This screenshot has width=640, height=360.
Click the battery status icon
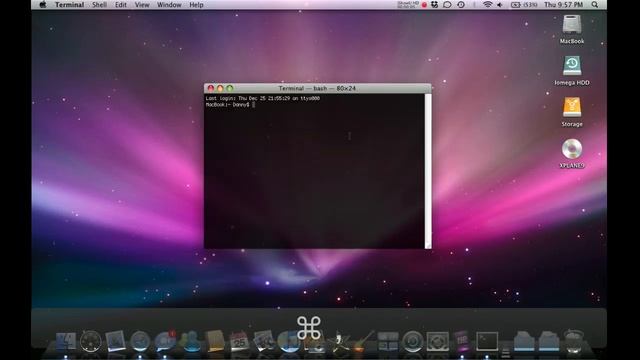(516, 5)
